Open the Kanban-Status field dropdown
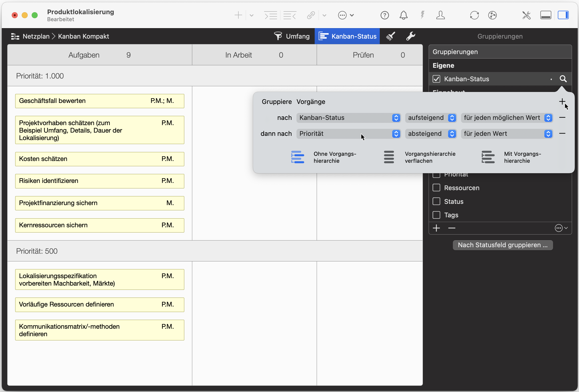The height and width of the screenshot is (392, 579). point(348,118)
